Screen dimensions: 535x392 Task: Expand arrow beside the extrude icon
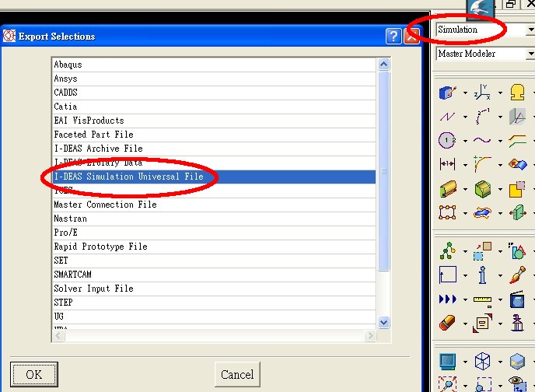pos(465,189)
